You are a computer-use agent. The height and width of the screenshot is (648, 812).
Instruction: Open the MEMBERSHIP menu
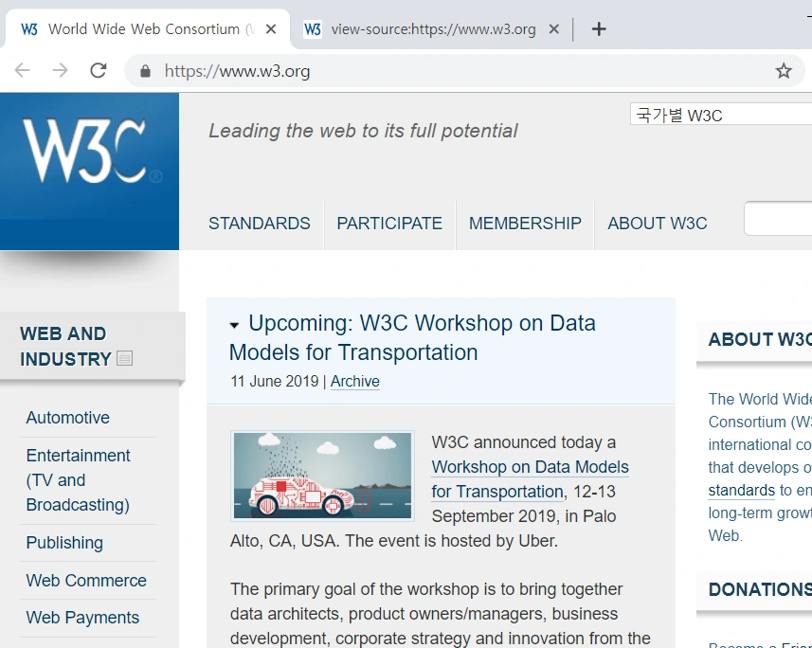pos(525,224)
